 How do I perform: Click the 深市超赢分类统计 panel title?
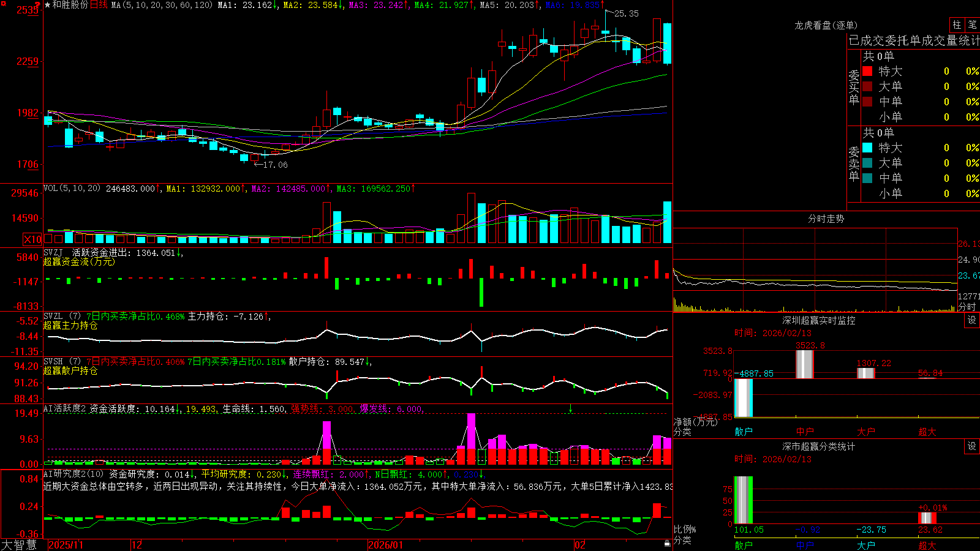(x=818, y=446)
